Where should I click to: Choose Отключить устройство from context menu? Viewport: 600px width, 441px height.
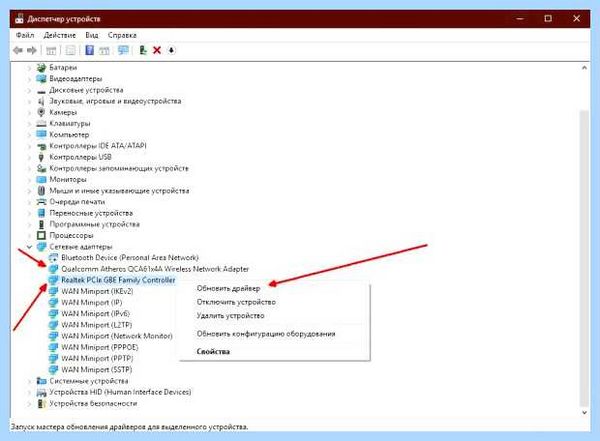(236, 302)
